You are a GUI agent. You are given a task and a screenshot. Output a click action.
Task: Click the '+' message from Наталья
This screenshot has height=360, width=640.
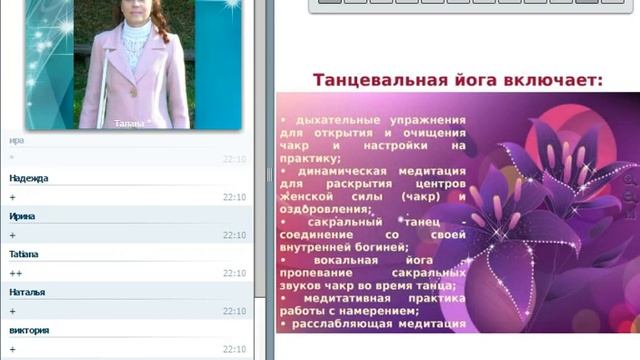click(x=13, y=311)
